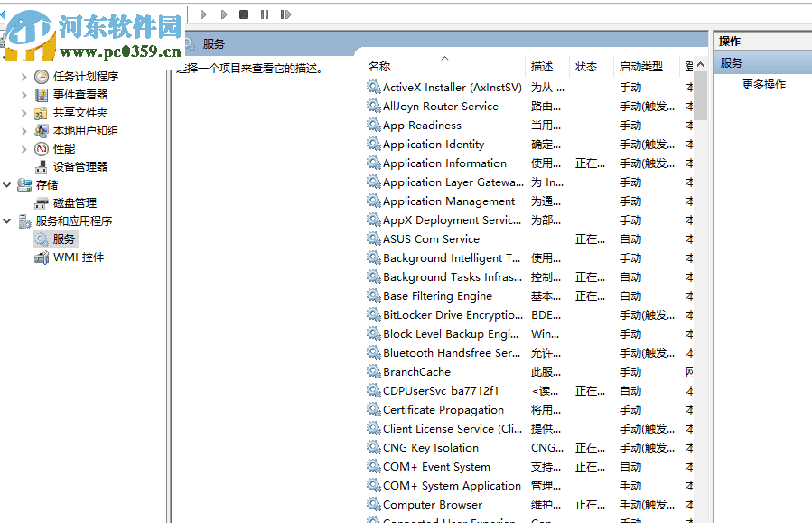Viewport: 812px width, 523px height.
Task: Sort services by the 名称 column header
Action: point(377,65)
